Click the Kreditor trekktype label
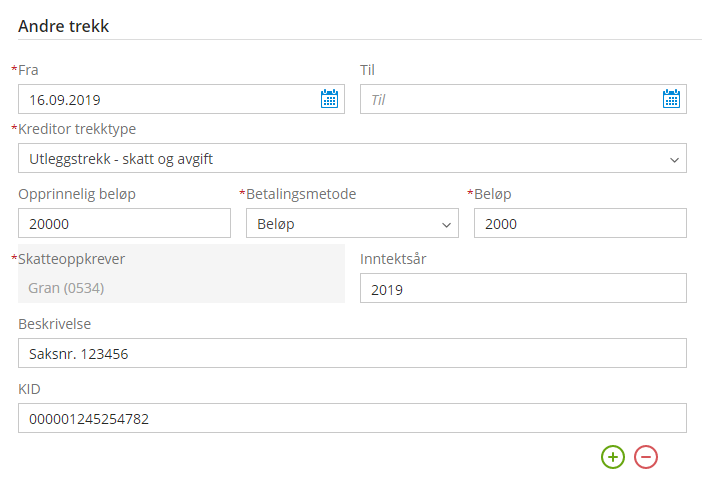The width and height of the screenshot is (704, 489). tap(77, 129)
